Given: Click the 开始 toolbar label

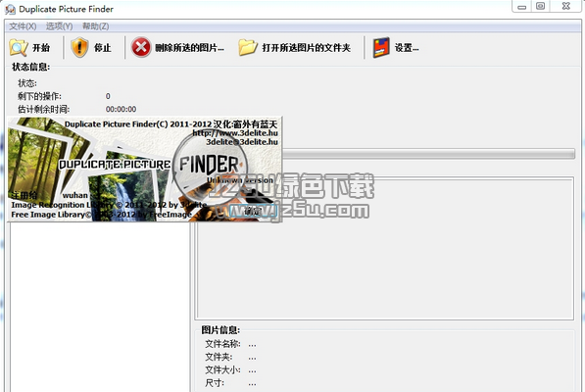Looking at the screenshot, I should click(x=41, y=48).
